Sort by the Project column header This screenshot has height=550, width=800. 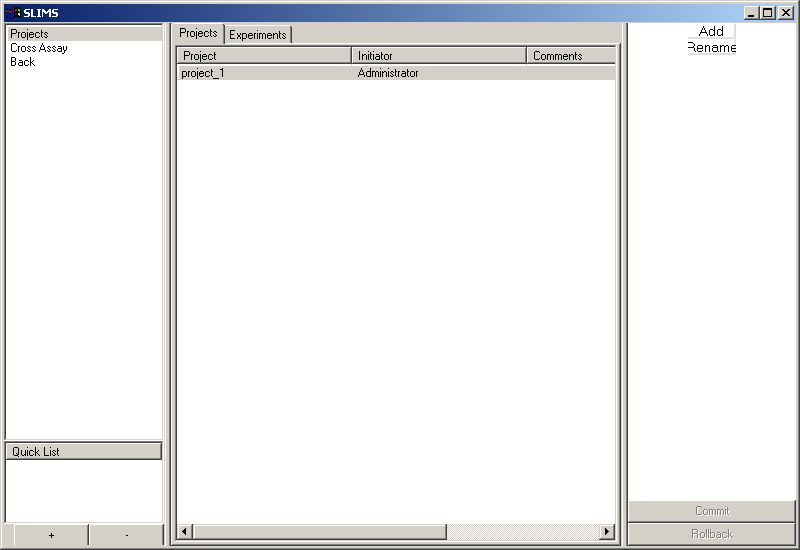264,56
